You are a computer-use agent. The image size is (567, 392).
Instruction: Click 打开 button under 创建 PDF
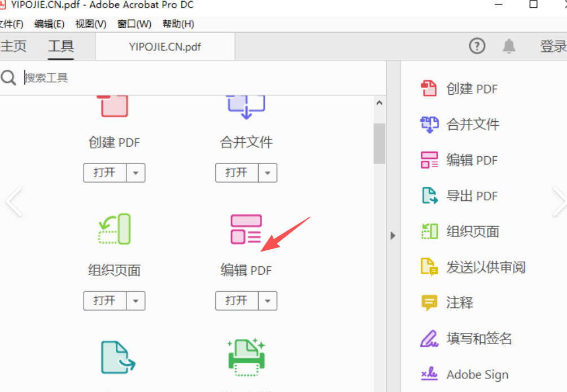click(x=105, y=173)
